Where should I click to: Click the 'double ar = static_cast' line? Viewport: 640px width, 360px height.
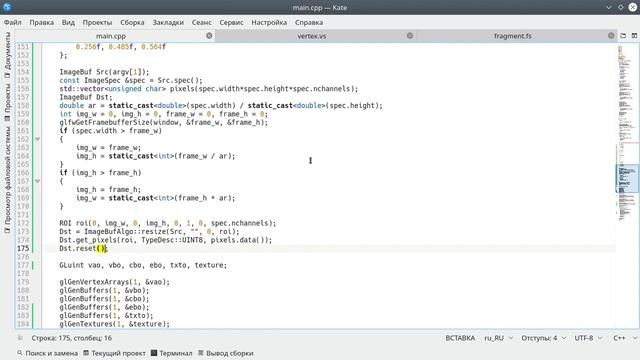[x=221, y=106]
